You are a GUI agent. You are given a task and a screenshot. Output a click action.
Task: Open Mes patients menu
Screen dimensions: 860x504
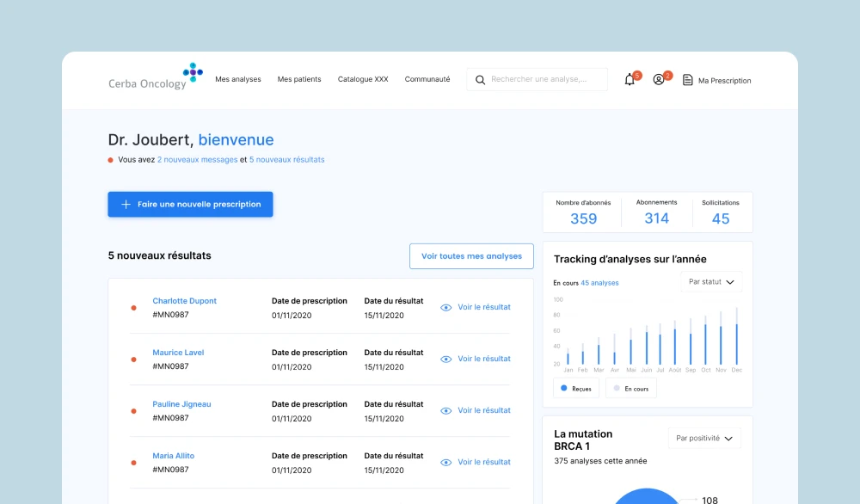click(299, 79)
